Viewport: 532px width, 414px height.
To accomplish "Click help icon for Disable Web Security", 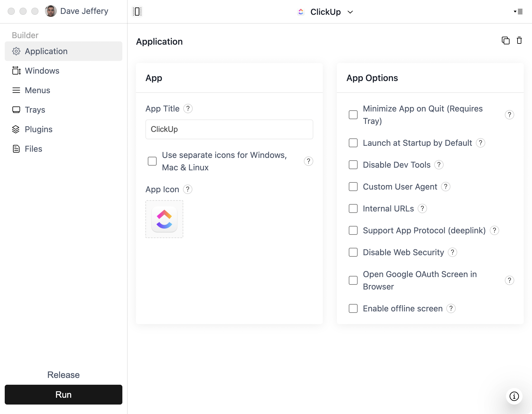I will click(x=452, y=252).
